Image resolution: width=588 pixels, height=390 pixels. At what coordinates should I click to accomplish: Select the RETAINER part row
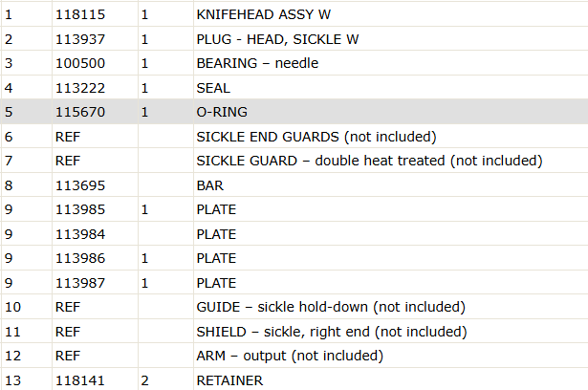294,379
